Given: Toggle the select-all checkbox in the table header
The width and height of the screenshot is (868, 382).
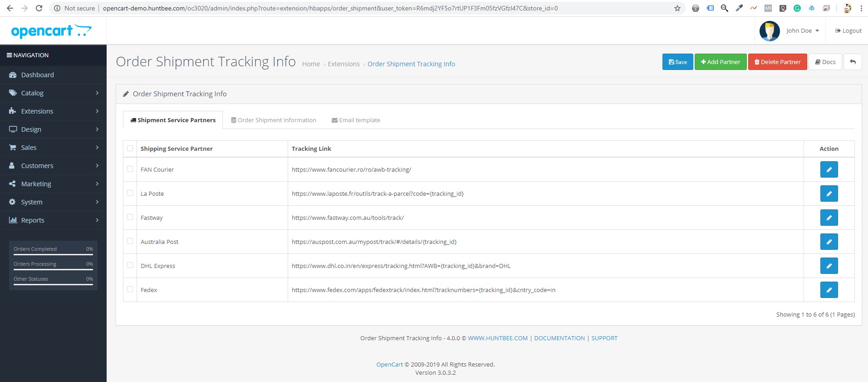Looking at the screenshot, I should click(x=130, y=148).
